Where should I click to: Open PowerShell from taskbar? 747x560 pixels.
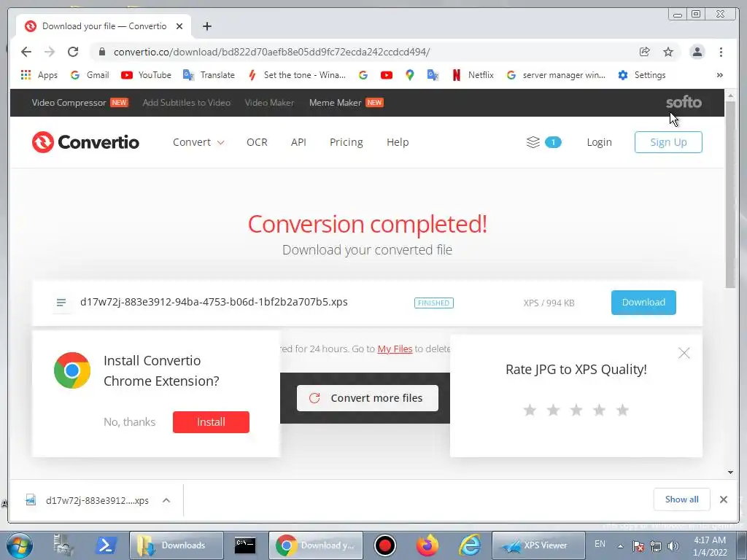point(106,545)
